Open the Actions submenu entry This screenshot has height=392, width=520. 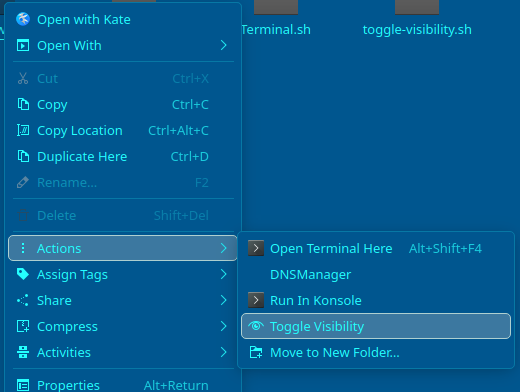pos(123,248)
